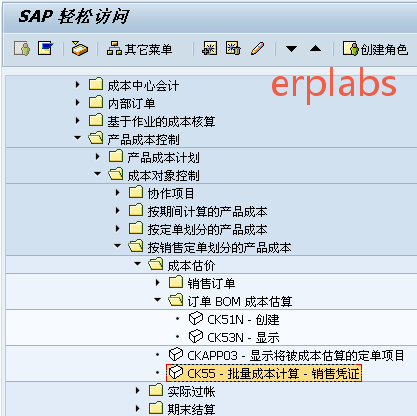Expand the 按定单划分的产品成本 node arrow

tap(117, 229)
